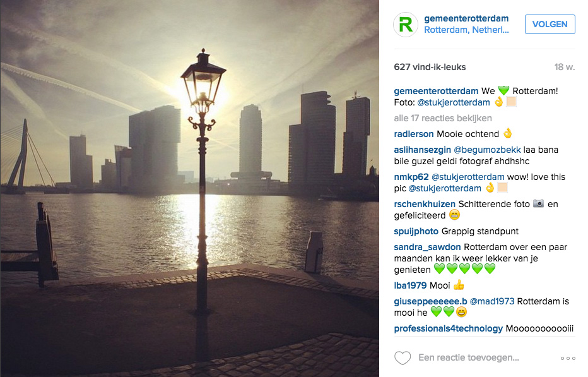Follow the account with the VOLGEN button

click(550, 25)
